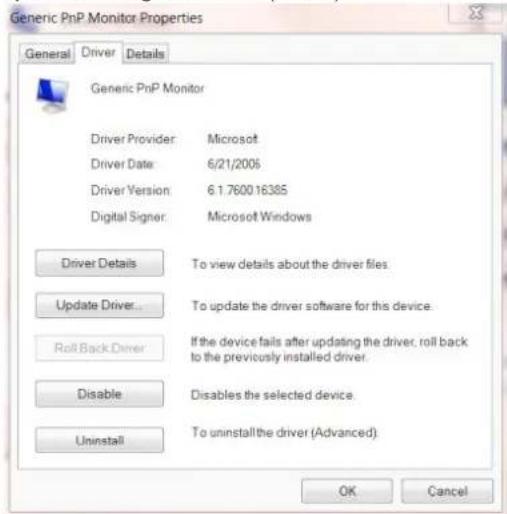Click the driver date value 6/21/2006
Screen dimensions: 507x514
point(234,164)
